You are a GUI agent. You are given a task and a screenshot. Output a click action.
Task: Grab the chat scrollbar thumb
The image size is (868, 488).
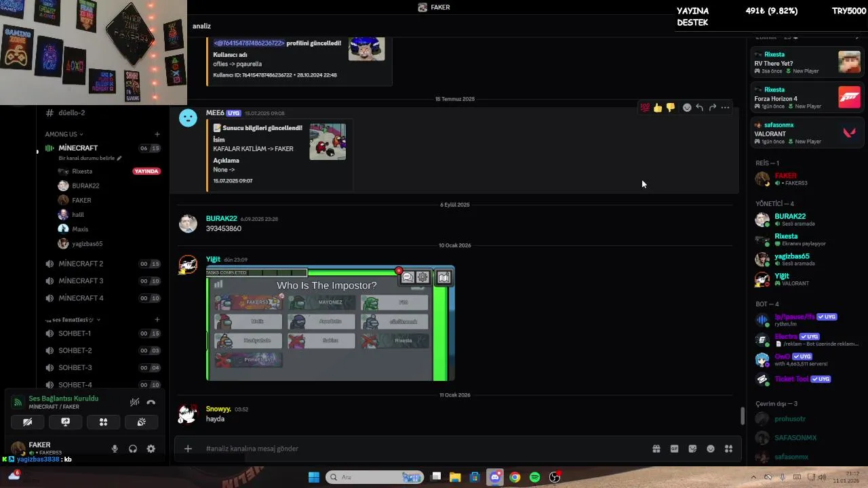742,415
